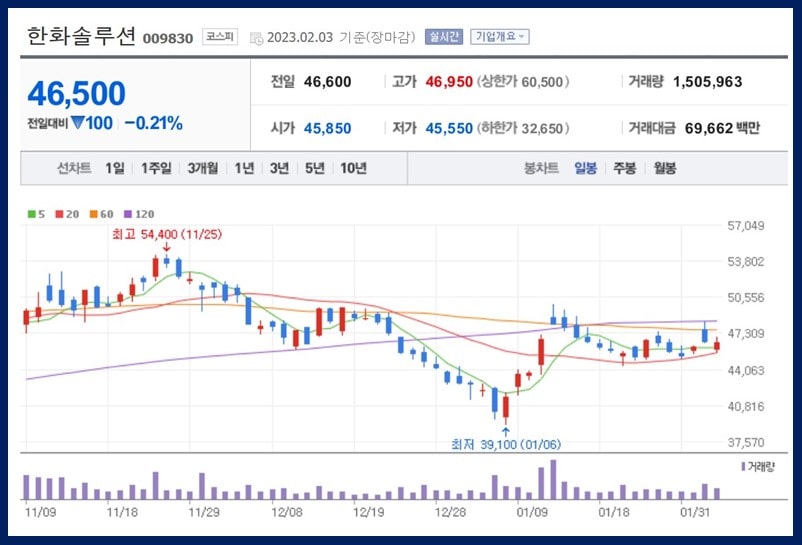Click the -0.21% change rate

[x=153, y=123]
